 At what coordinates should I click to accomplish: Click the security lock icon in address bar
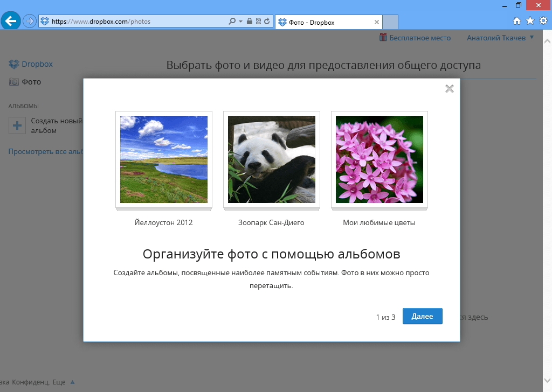(249, 20)
